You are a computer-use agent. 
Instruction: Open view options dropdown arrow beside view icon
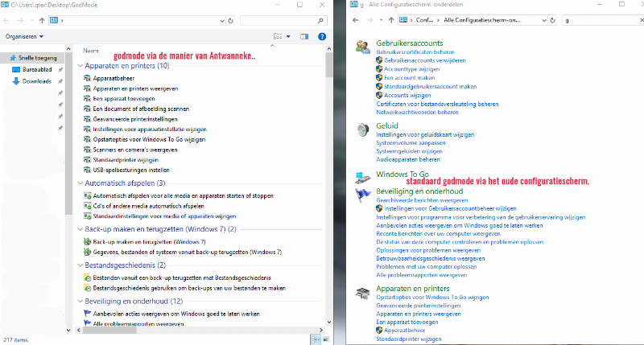pyautogui.click(x=288, y=36)
